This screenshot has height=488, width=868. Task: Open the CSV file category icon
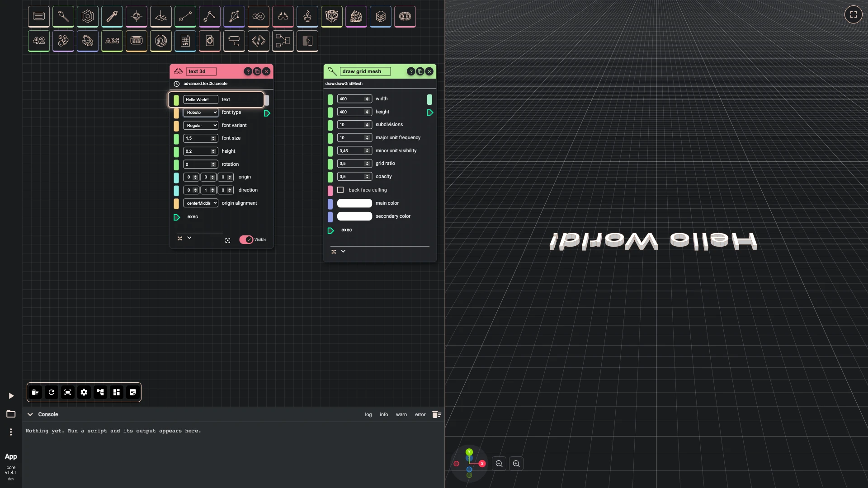(x=185, y=41)
